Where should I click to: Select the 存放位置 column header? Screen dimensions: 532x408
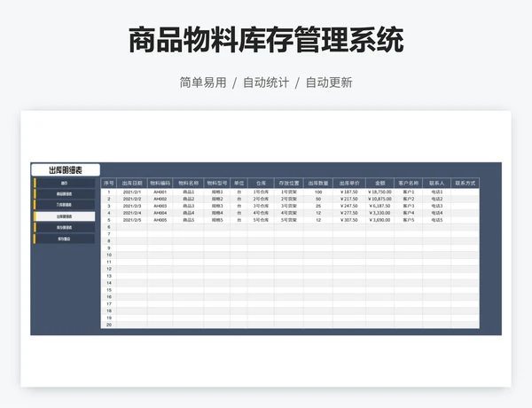coord(289,184)
